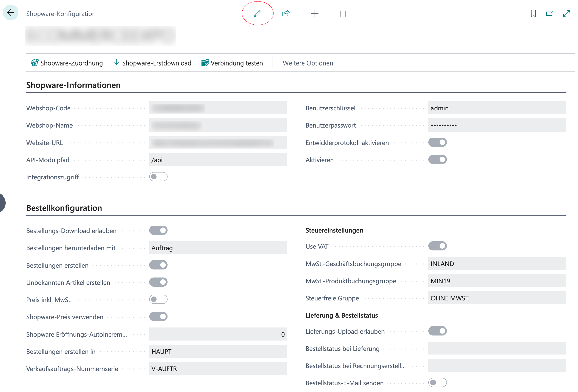Run Verbindung testen action

coord(232,63)
